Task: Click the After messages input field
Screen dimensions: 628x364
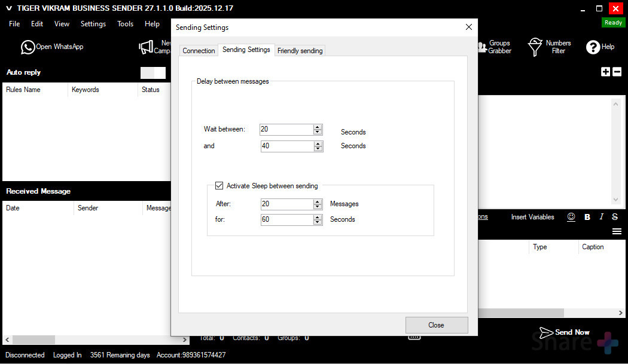Action: pos(287,204)
